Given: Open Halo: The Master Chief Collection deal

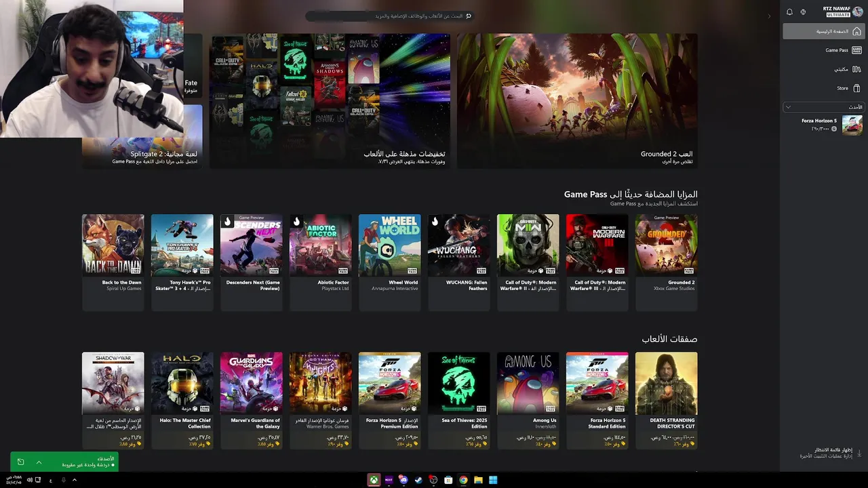Looking at the screenshot, I should pos(182,400).
